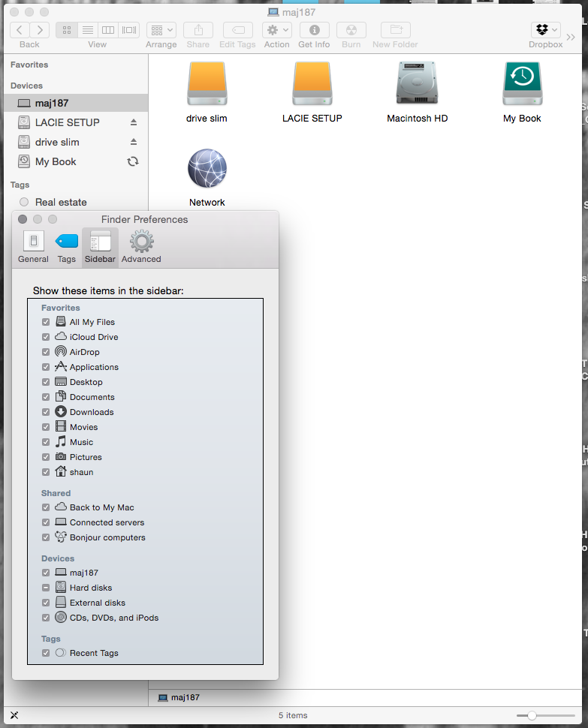Uncheck Pictures checkbox
588x728 pixels.
click(46, 457)
